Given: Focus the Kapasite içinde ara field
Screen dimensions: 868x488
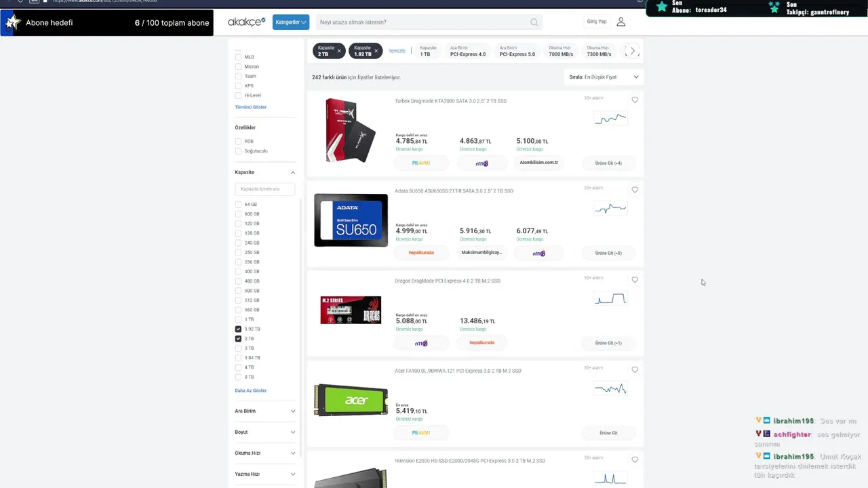Looking at the screenshot, I should 265,189.
